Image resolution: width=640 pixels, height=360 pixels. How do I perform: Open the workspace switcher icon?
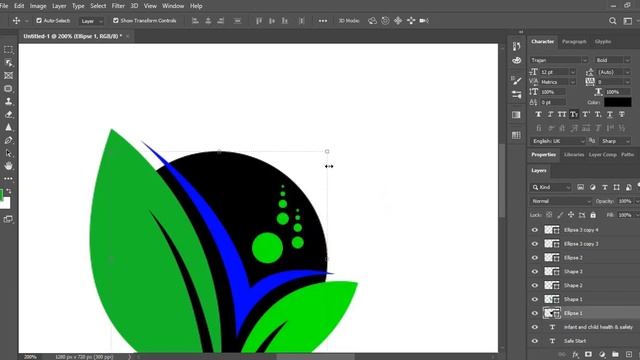(628, 21)
